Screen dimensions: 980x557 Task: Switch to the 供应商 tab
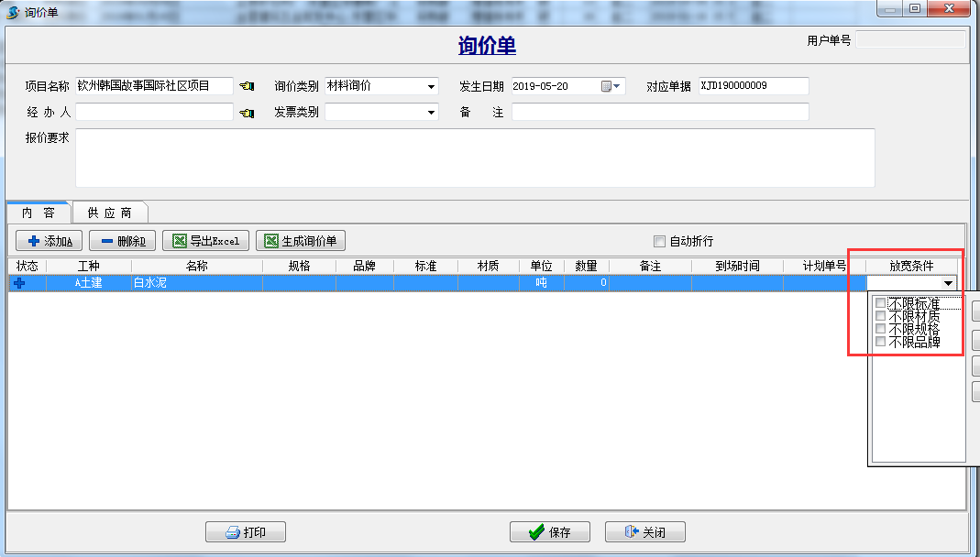[110, 213]
